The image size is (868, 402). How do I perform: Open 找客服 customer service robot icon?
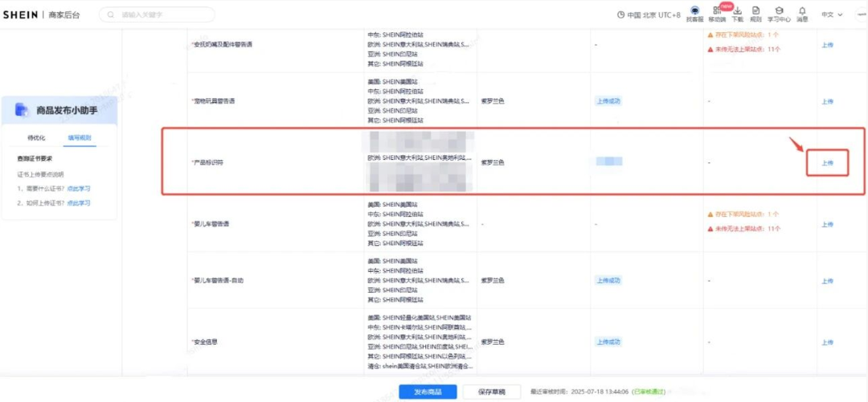[694, 10]
